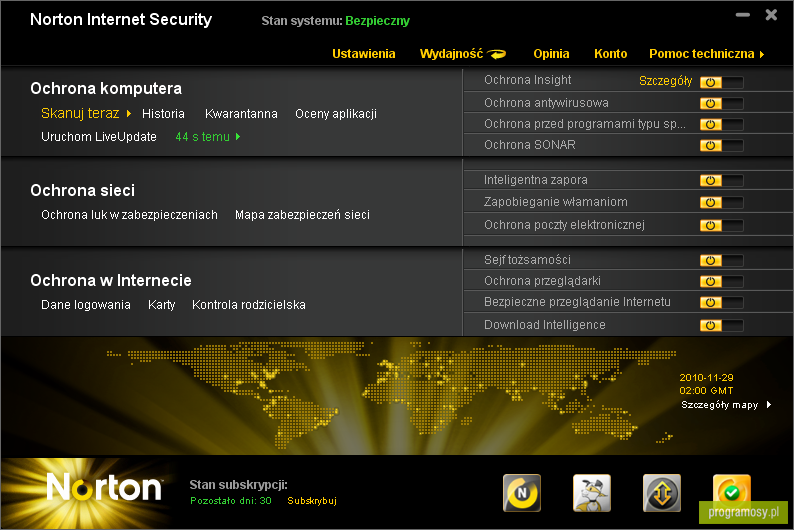Turn off Inteligentna zapora switch
Viewport: 794px width, 530px height.
722,180
